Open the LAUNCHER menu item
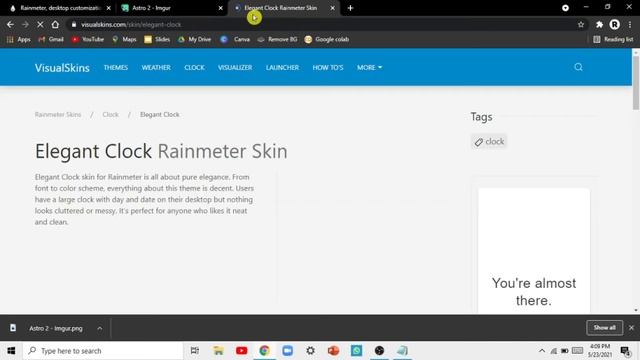 (x=282, y=67)
